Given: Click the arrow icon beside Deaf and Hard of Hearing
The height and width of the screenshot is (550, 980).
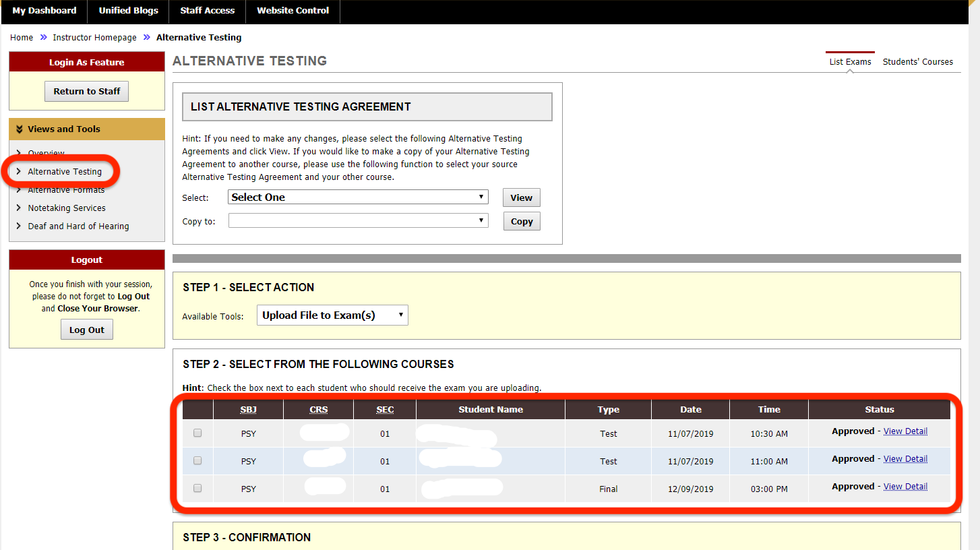Looking at the screenshot, I should (18, 226).
